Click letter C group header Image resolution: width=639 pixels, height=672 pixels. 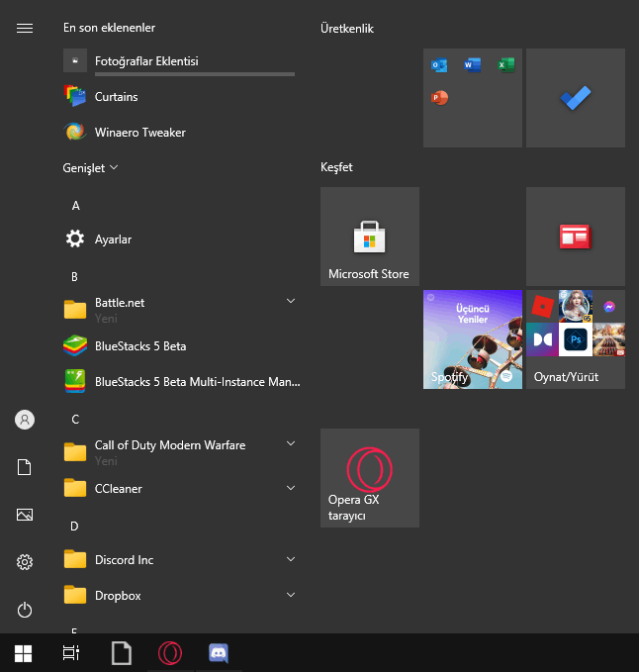pos(75,420)
